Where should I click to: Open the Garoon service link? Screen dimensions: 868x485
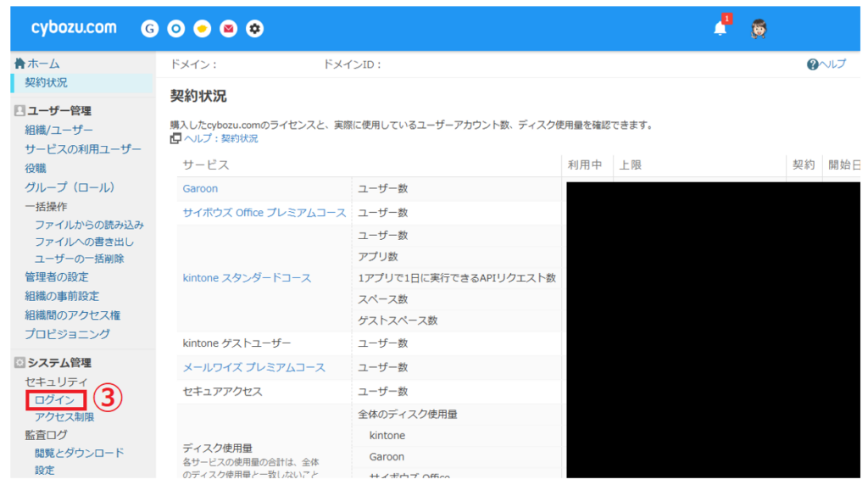[x=200, y=189]
